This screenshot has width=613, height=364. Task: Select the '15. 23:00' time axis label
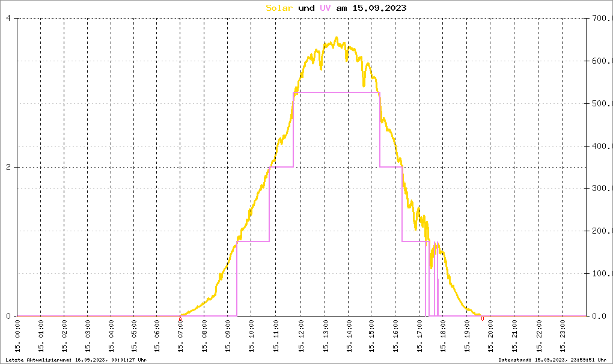[562, 336]
